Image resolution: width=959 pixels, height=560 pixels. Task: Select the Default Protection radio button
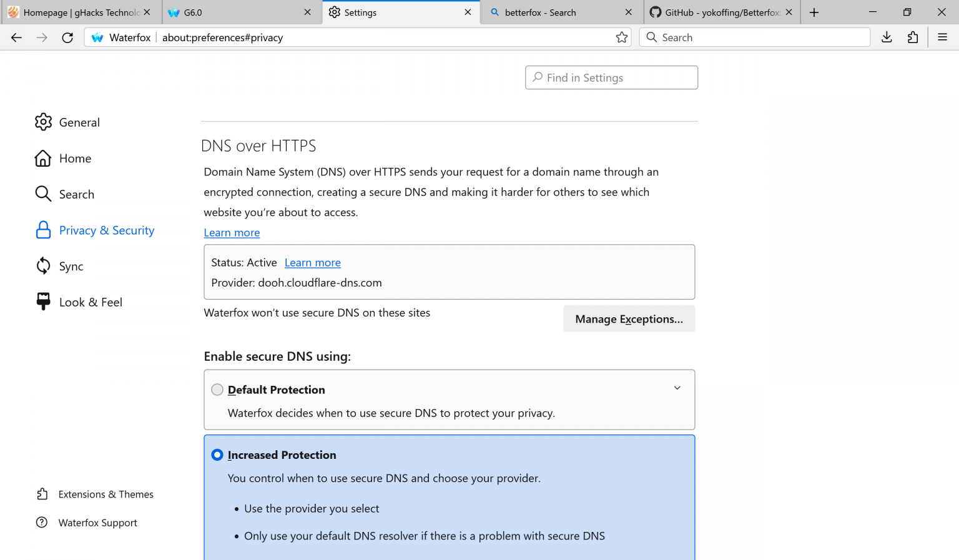[217, 389]
